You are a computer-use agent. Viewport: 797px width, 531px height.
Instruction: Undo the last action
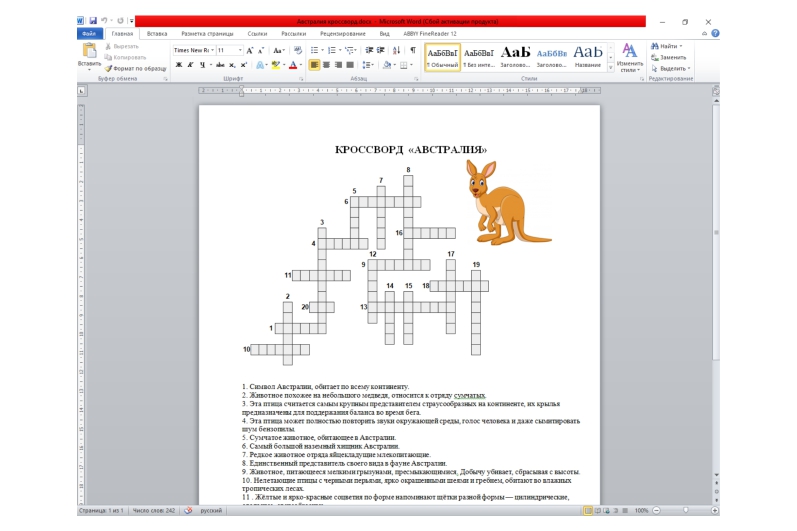pos(104,21)
